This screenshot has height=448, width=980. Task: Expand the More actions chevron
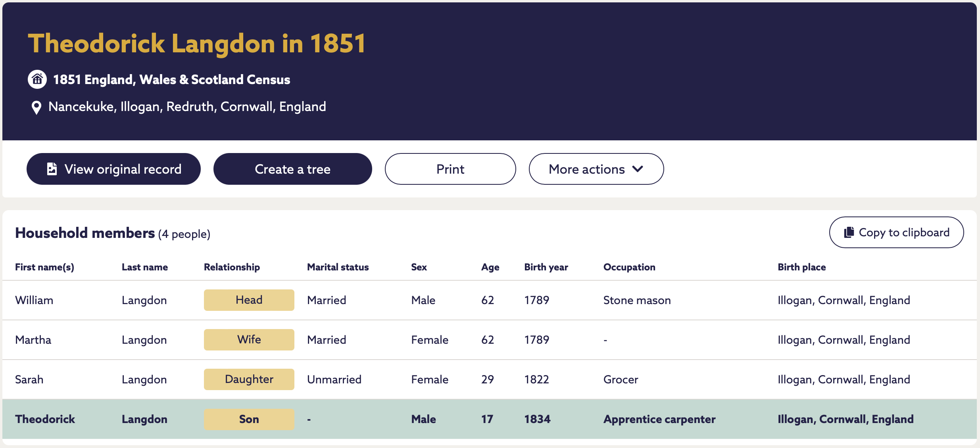pyautogui.click(x=638, y=169)
